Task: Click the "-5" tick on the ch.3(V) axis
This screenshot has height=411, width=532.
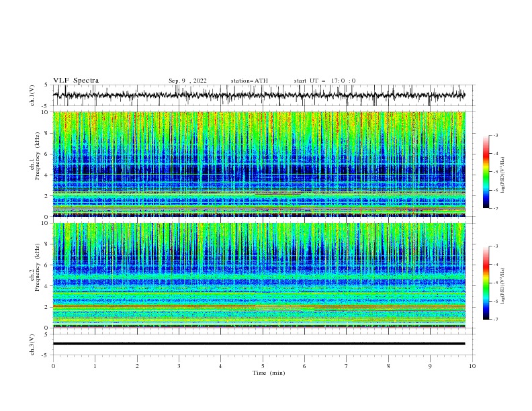Action: pos(45,355)
